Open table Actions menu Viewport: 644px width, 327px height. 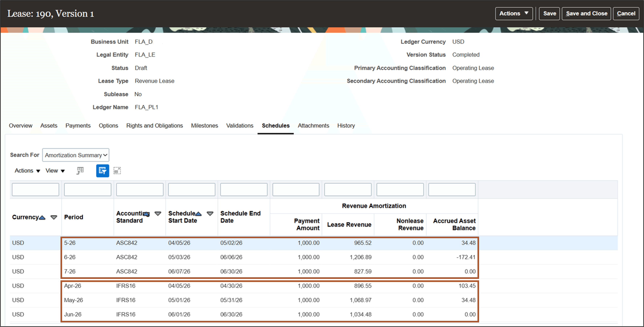tap(27, 171)
